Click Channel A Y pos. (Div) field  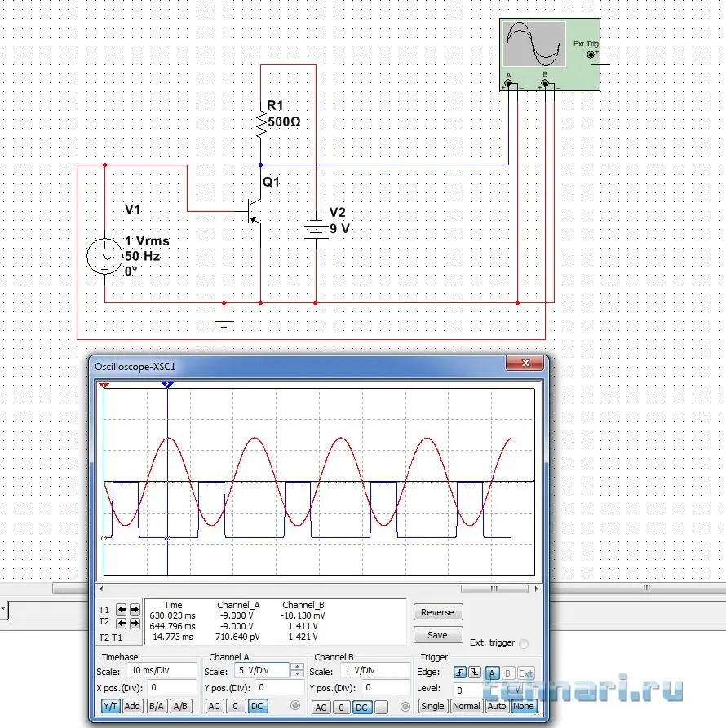[x=279, y=687]
